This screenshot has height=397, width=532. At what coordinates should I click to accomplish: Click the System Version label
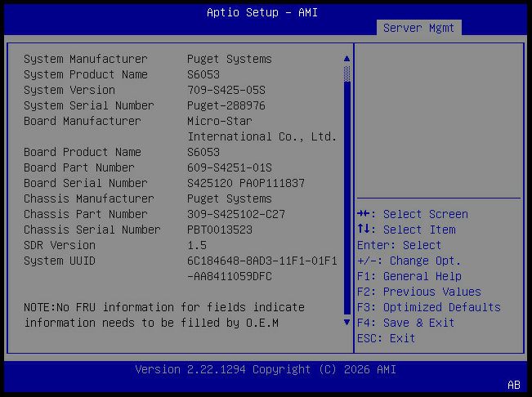tap(69, 90)
